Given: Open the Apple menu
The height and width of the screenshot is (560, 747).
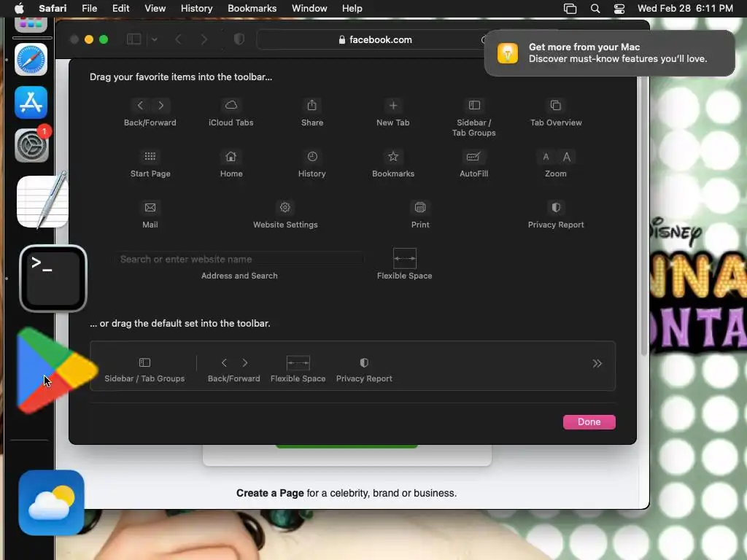Looking at the screenshot, I should pyautogui.click(x=19, y=8).
